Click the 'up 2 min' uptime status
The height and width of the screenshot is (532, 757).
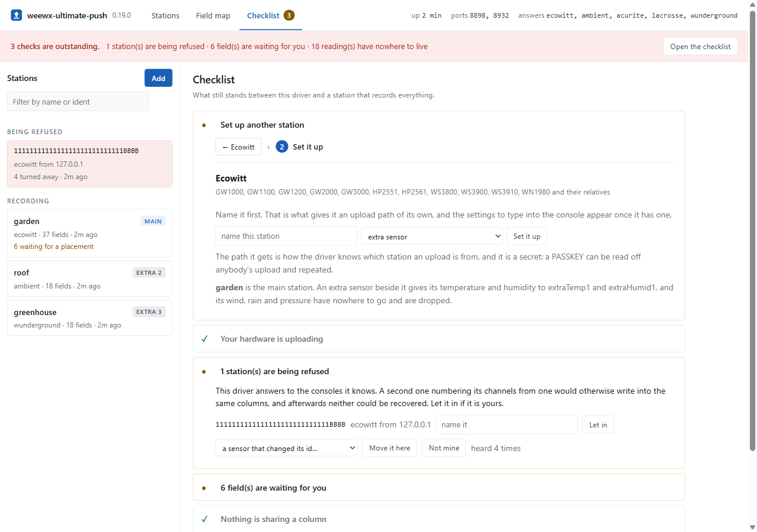coord(426,15)
